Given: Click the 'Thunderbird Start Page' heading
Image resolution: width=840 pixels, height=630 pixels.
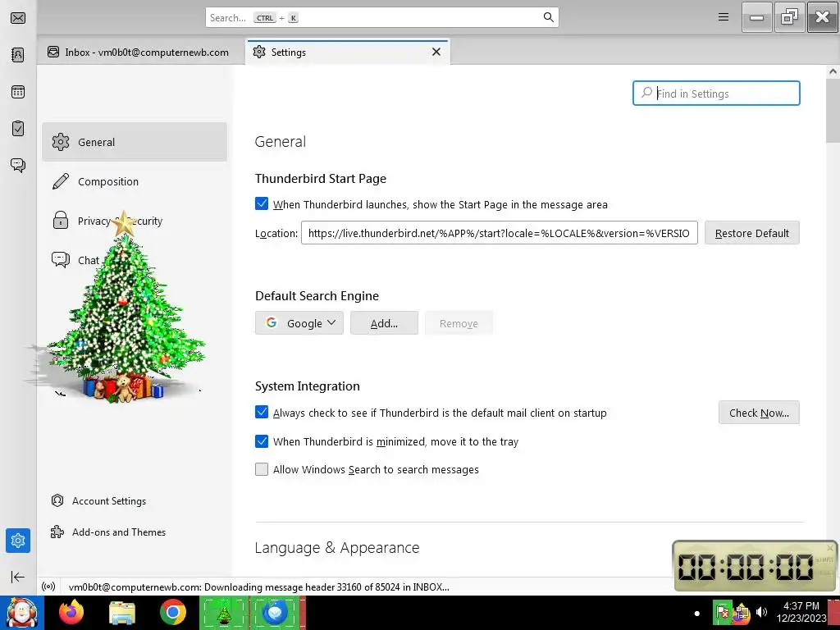Looking at the screenshot, I should tap(321, 178).
